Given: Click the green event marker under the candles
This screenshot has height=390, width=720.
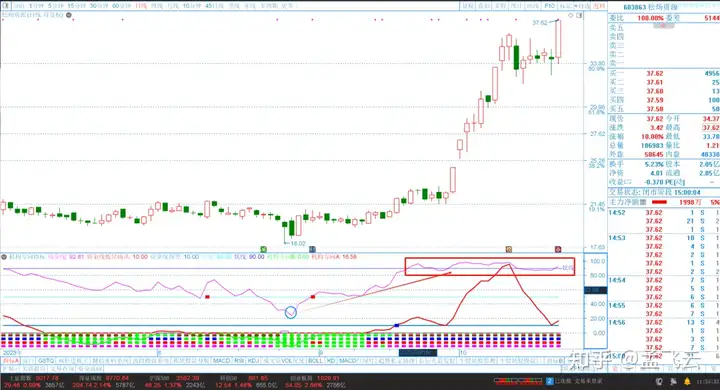Looking at the screenshot, I should click(x=264, y=249).
